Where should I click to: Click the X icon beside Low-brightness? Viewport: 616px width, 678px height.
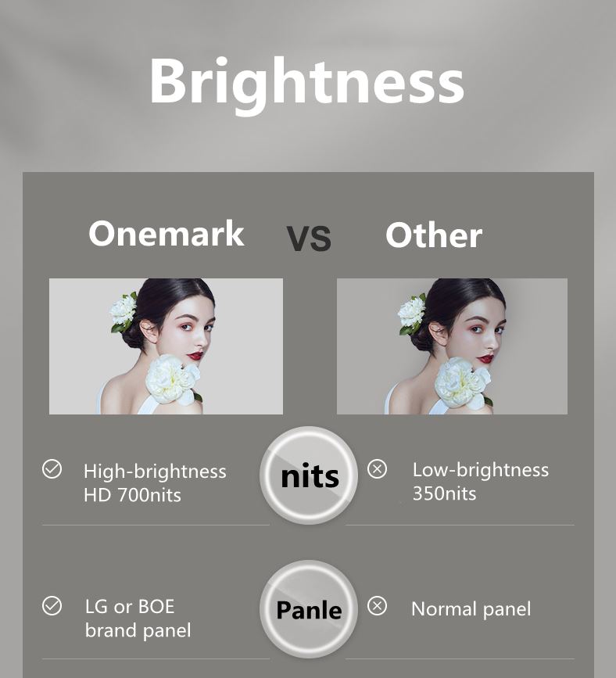[x=377, y=468]
